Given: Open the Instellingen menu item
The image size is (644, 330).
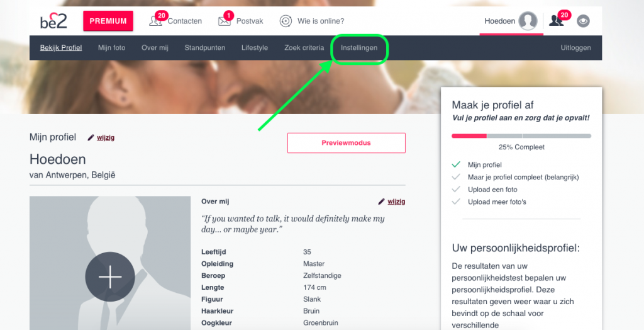Looking at the screenshot, I should click(x=359, y=48).
